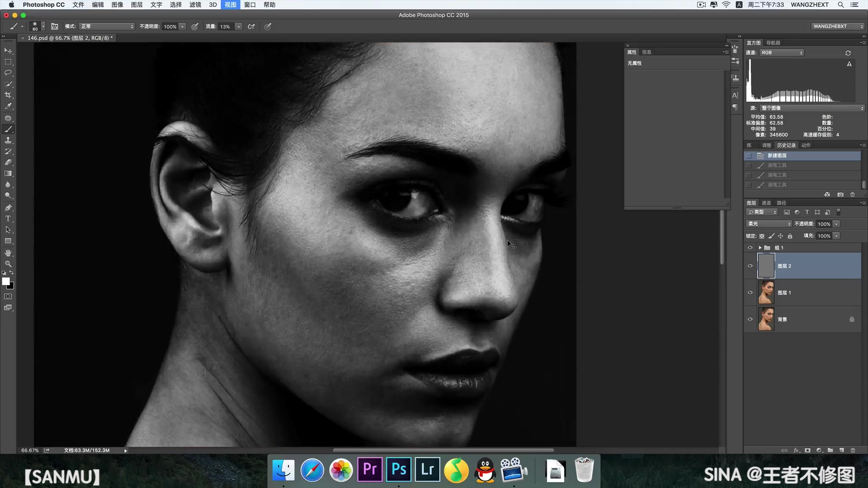Open the 图像 menu
This screenshot has height=488, width=868.
117,5
